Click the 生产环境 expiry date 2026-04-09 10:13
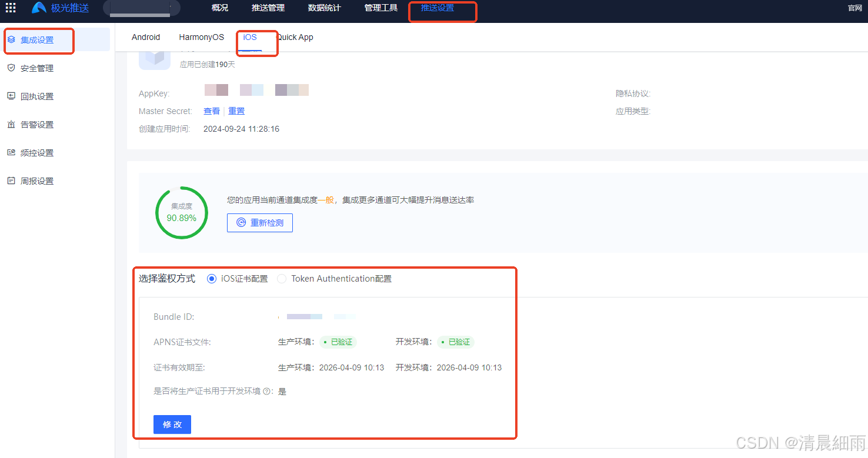This screenshot has height=458, width=868. tap(352, 367)
